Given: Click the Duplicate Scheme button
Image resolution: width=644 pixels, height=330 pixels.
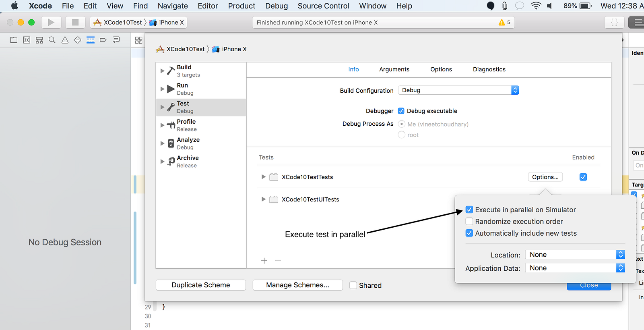Looking at the screenshot, I should [x=201, y=285].
